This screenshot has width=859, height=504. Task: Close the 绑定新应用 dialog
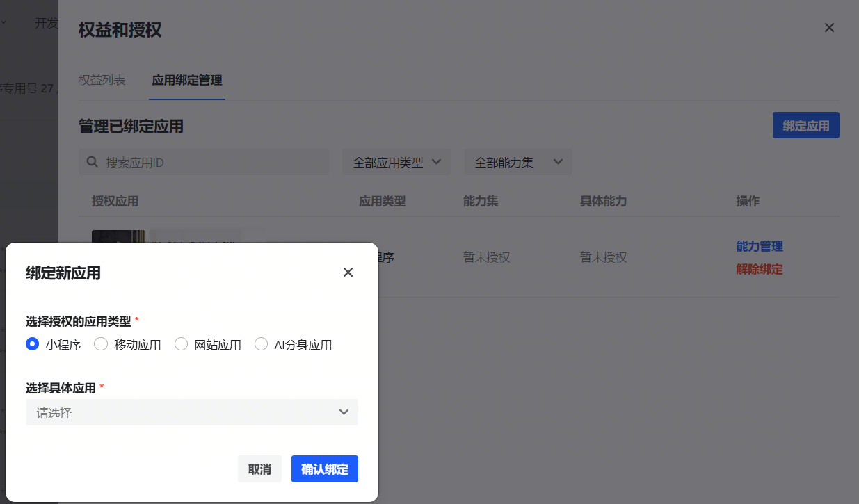click(348, 273)
